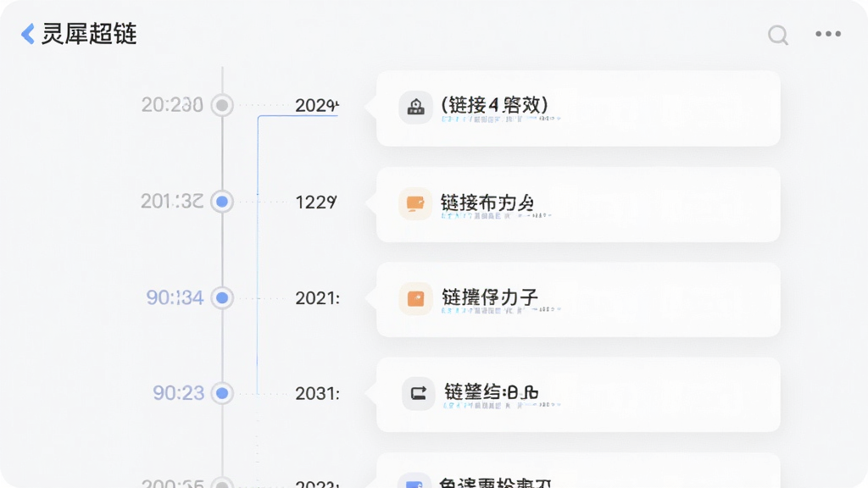The image size is (868, 488).
Task: Click the page title 灵犀超链
Action: click(89, 34)
